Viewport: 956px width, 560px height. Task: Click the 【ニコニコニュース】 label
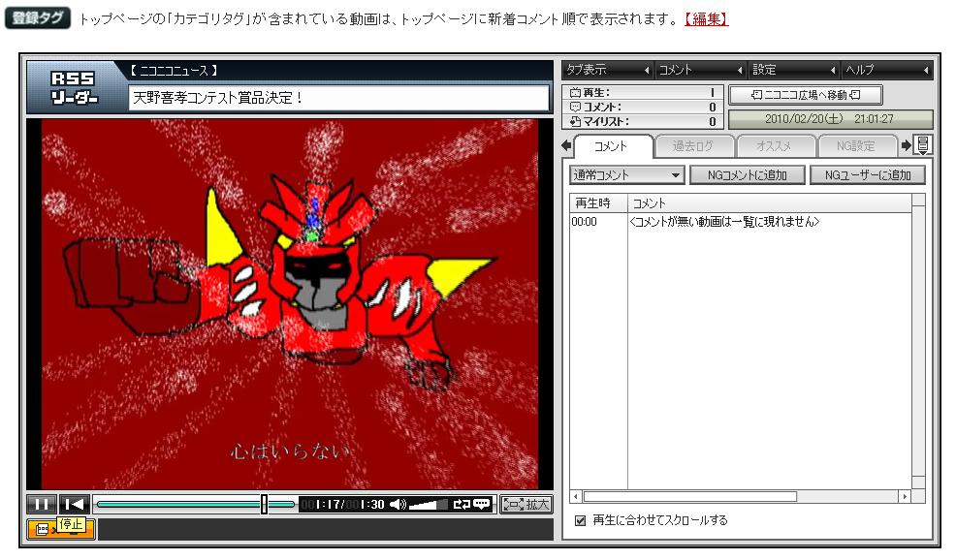coord(174,71)
